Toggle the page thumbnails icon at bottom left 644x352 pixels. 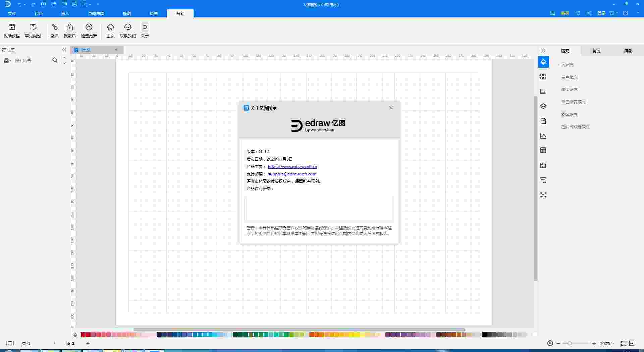(x=10, y=343)
